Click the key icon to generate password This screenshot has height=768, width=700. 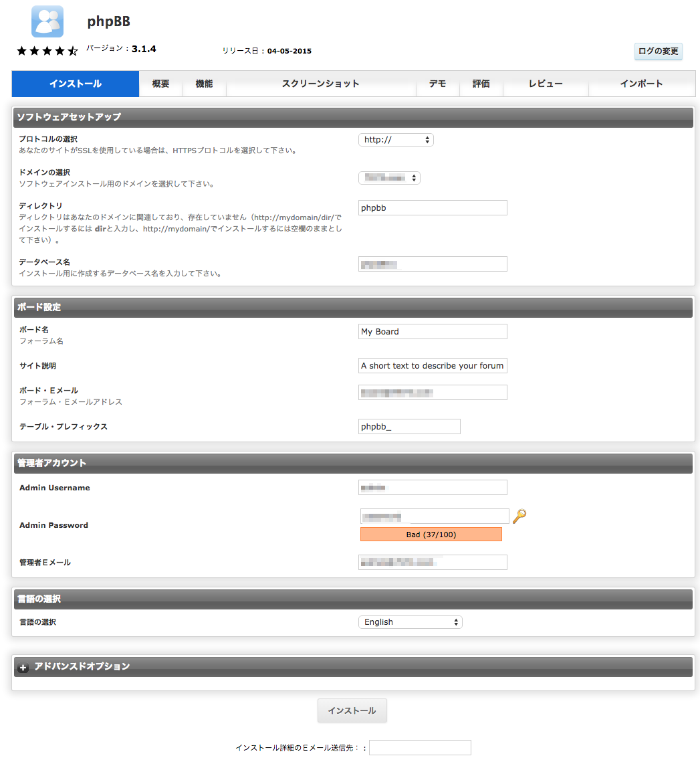click(x=519, y=516)
